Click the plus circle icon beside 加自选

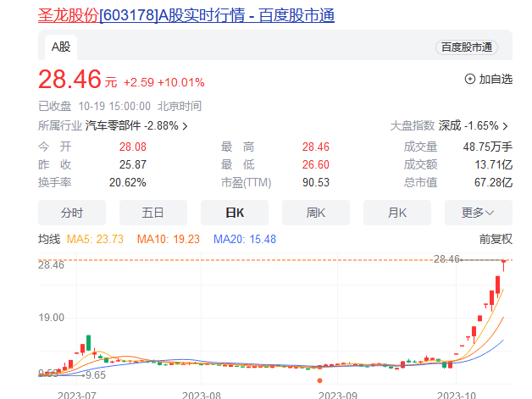tap(470, 79)
